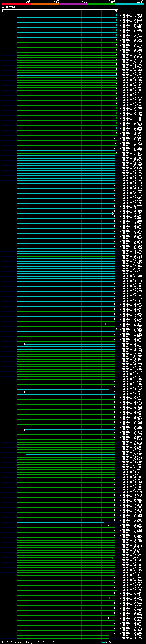This screenshot has width=146, height=644.
Task: Select hit label UniRef100_Q6SPR3
Action: pos(131,85)
